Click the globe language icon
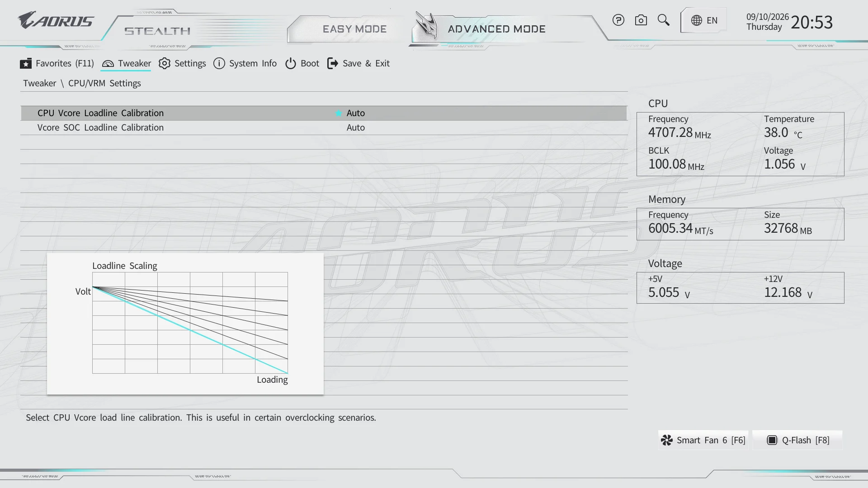 (697, 20)
